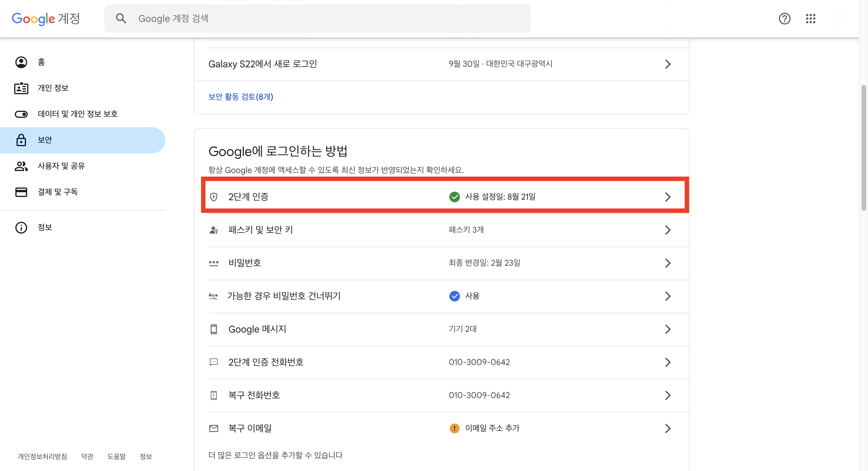
Task: Click the blue checkmark next to 사용
Action: (455, 296)
